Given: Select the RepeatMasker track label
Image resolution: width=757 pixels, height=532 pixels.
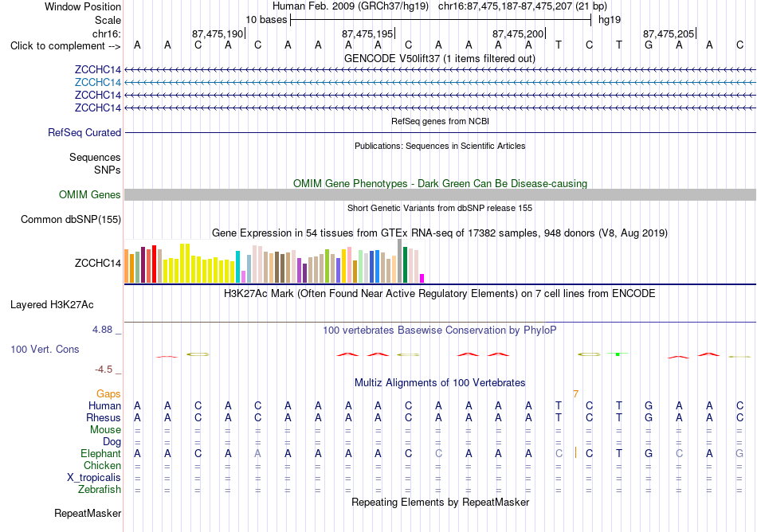Looking at the screenshot, I should tap(88, 513).
